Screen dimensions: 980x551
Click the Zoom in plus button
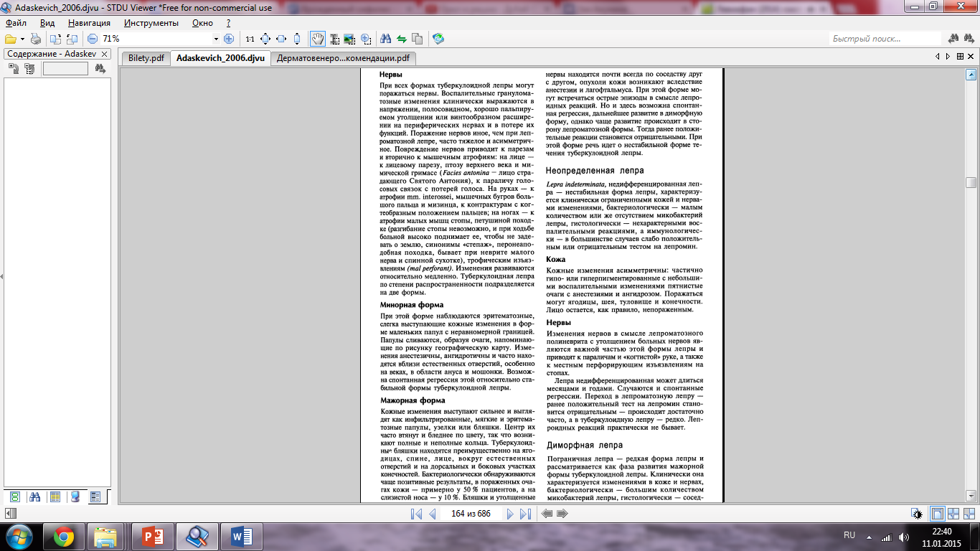(229, 39)
